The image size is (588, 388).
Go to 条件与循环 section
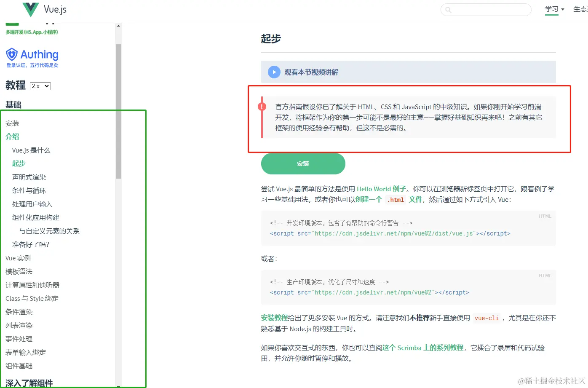coord(29,190)
